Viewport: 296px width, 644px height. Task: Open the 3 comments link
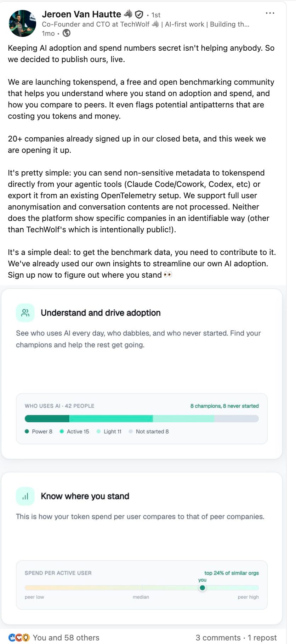[x=218, y=638]
